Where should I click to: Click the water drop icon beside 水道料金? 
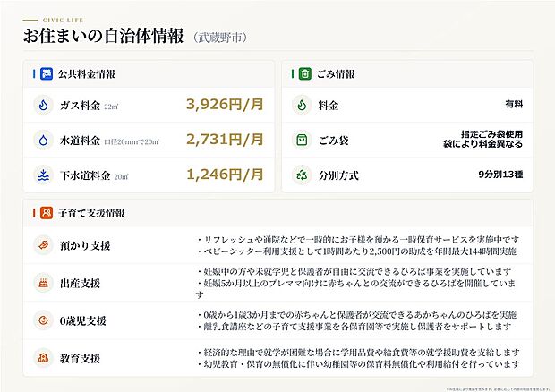point(43,140)
